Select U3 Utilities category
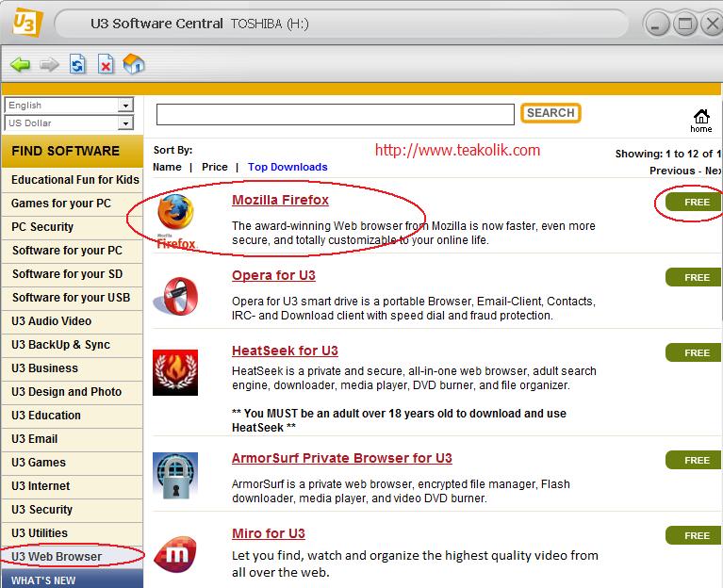The width and height of the screenshot is (723, 588). pos(73,533)
